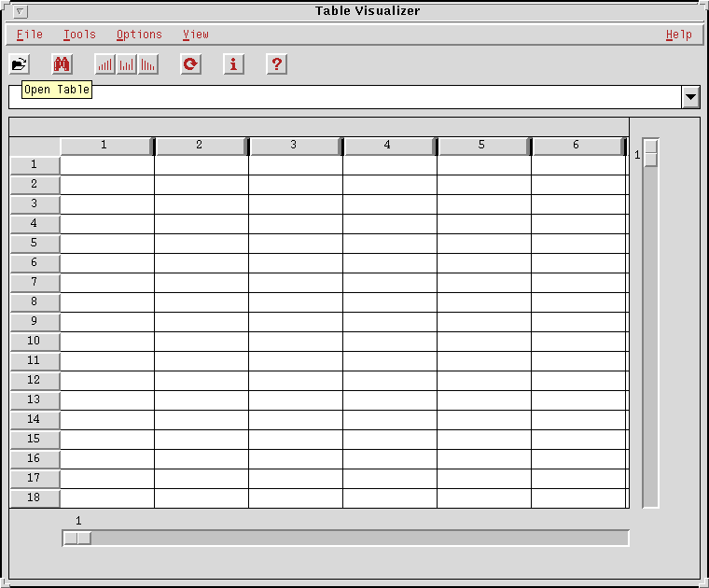Click the ascending bars chart icon
Screen dimensions: 709x588
click(x=104, y=64)
